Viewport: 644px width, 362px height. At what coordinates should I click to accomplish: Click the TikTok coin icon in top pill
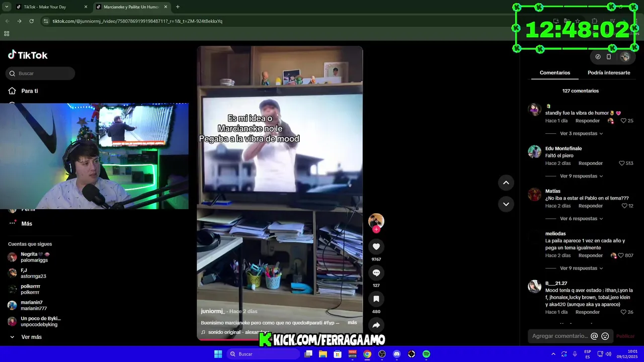tap(598, 57)
